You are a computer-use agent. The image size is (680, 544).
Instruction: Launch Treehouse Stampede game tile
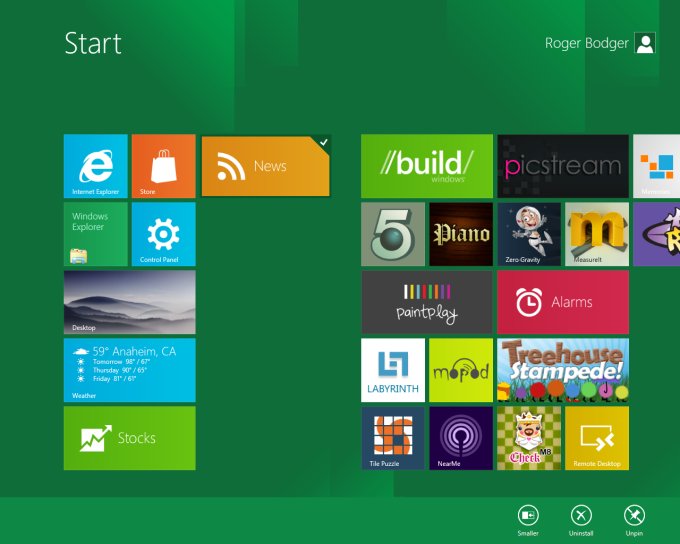563,370
